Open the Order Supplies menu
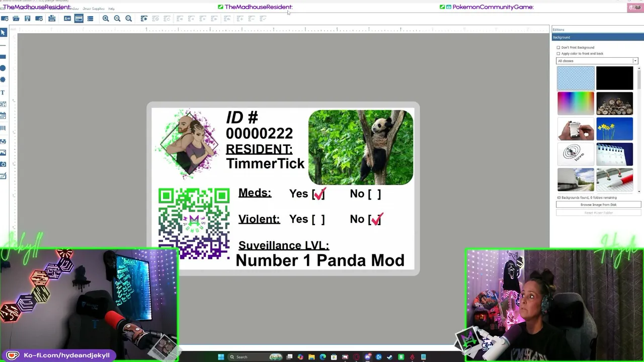The image size is (644, 362). [94, 9]
